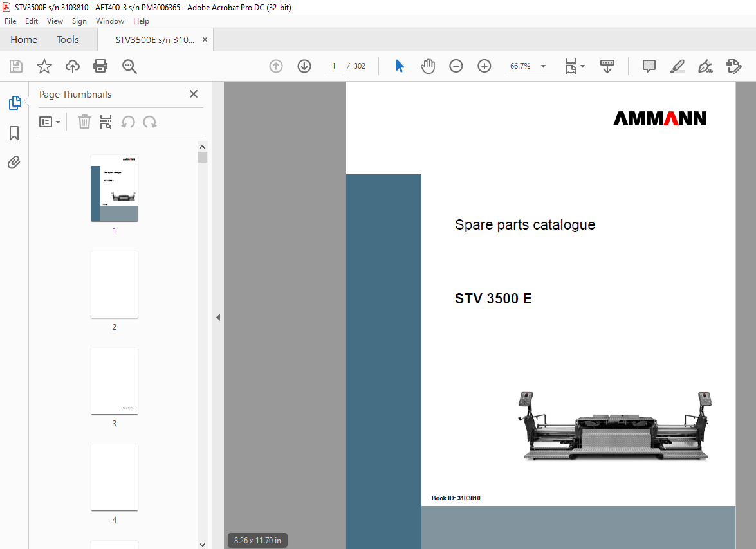Open the zoom level dropdown arrow
This screenshot has height=549, width=756.
[544, 66]
